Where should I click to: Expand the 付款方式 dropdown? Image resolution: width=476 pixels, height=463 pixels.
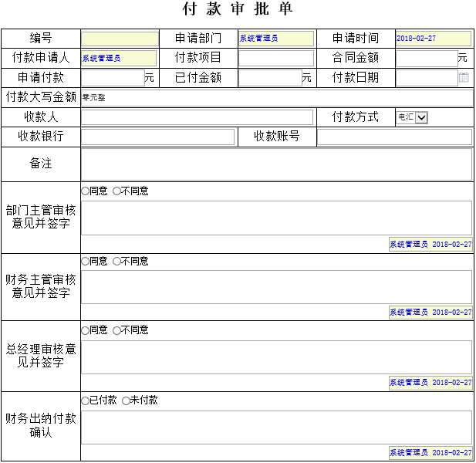421,117
